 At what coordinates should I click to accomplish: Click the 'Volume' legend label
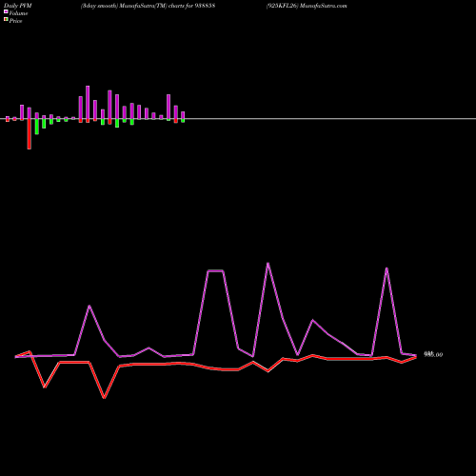(18, 13)
